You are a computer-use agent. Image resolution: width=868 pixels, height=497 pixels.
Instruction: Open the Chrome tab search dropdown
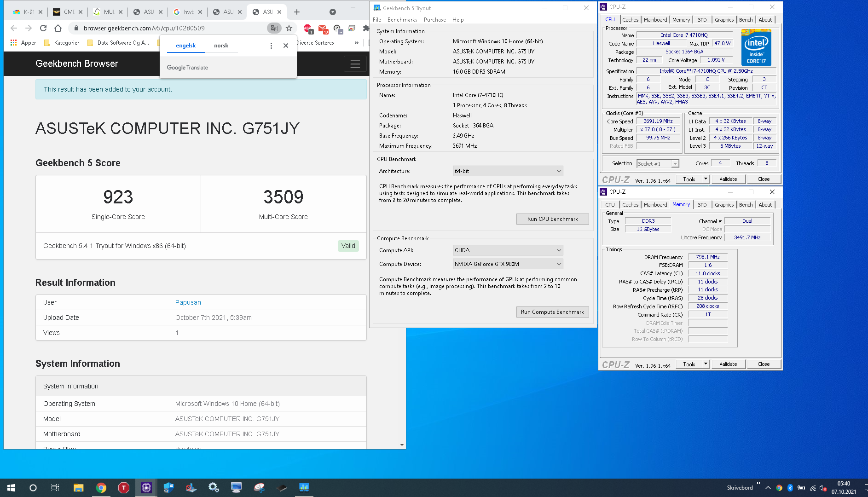pyautogui.click(x=333, y=12)
